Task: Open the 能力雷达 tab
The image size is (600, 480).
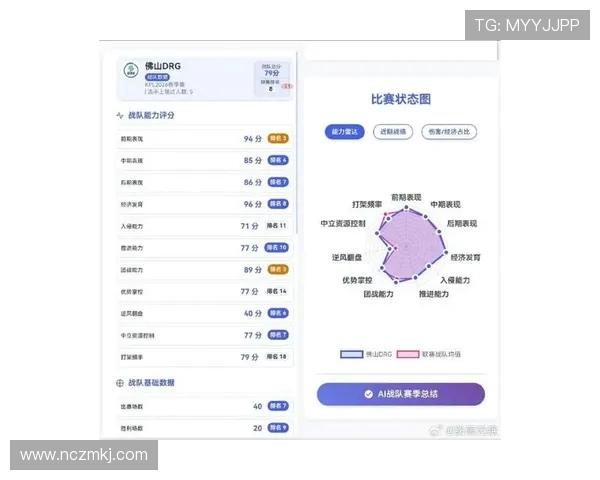Action: (x=345, y=132)
